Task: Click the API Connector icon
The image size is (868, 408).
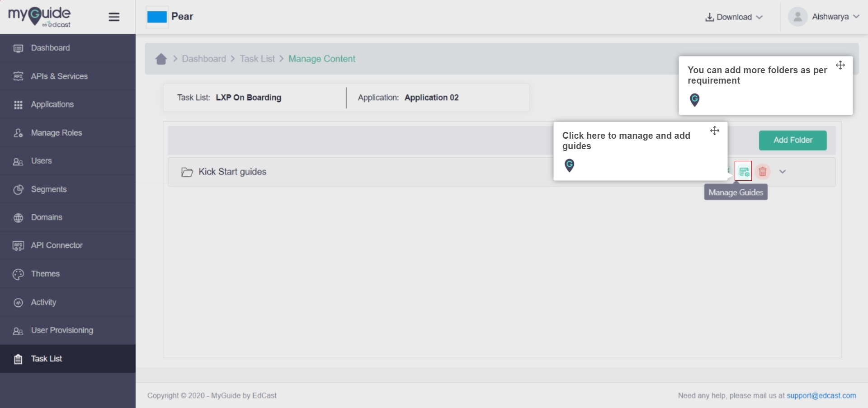Action: [x=18, y=246]
